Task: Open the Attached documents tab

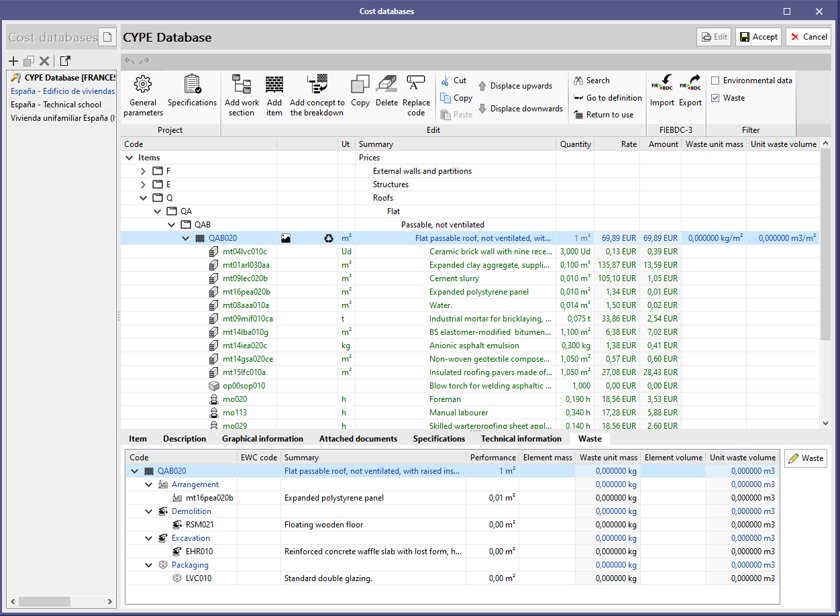Action: point(358,439)
